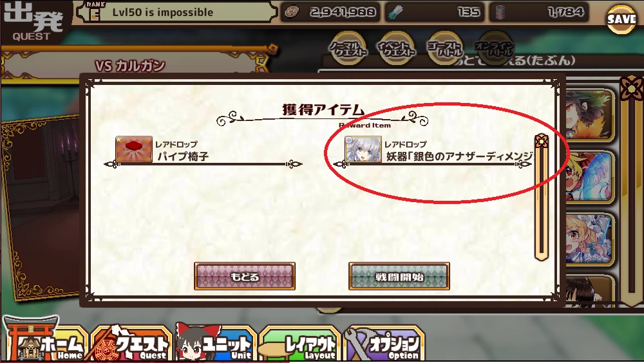Click the reward list scrollbar handle
The height and width of the screenshot is (363, 644).
coord(542,197)
